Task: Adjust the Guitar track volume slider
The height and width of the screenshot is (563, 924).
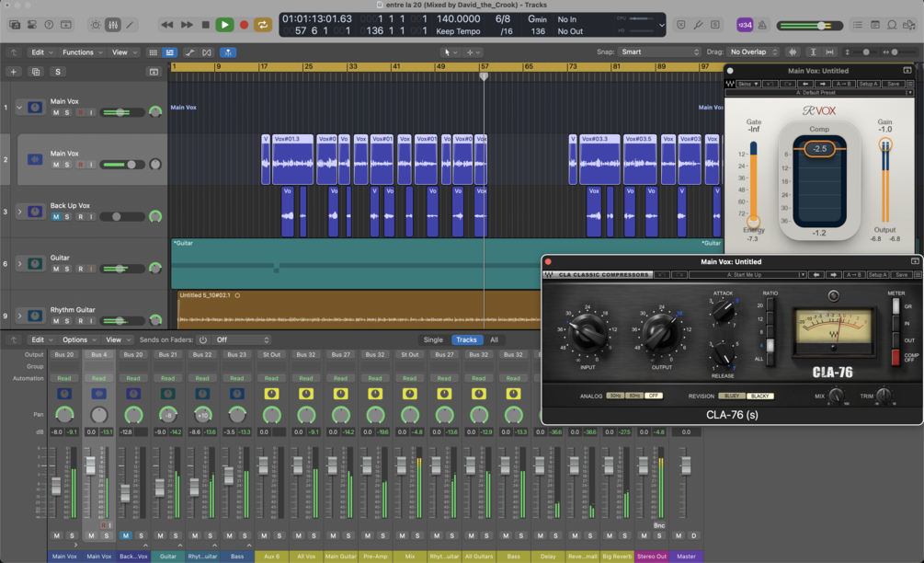Action: coord(122,269)
